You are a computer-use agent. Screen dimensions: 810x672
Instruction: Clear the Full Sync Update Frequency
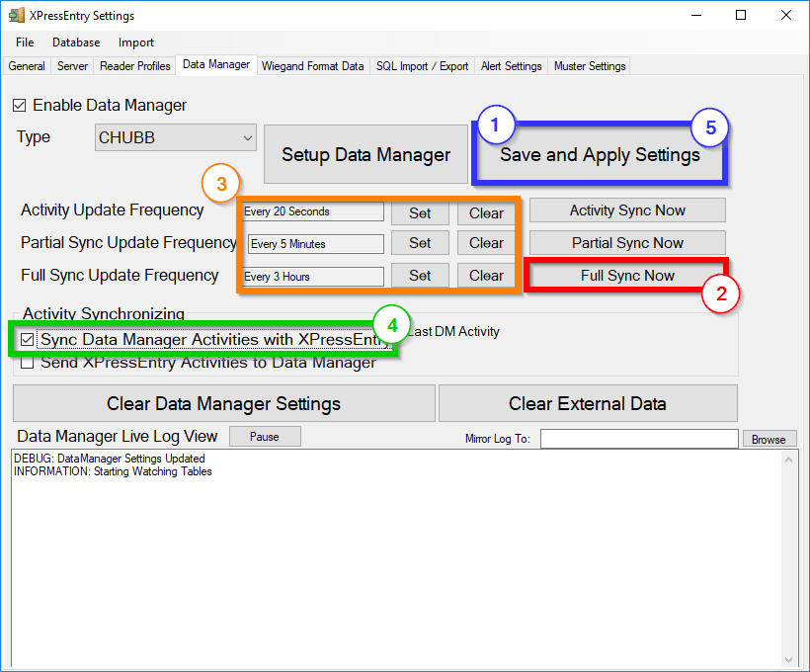click(x=486, y=276)
